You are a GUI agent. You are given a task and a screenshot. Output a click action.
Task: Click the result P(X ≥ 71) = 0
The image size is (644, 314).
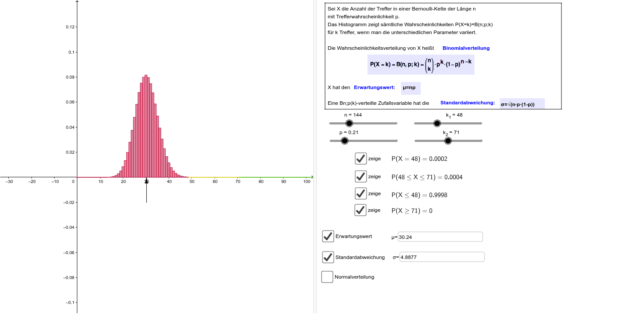pyautogui.click(x=412, y=210)
